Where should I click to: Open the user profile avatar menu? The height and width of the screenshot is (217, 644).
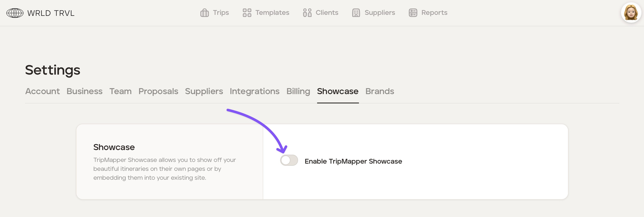tap(631, 13)
